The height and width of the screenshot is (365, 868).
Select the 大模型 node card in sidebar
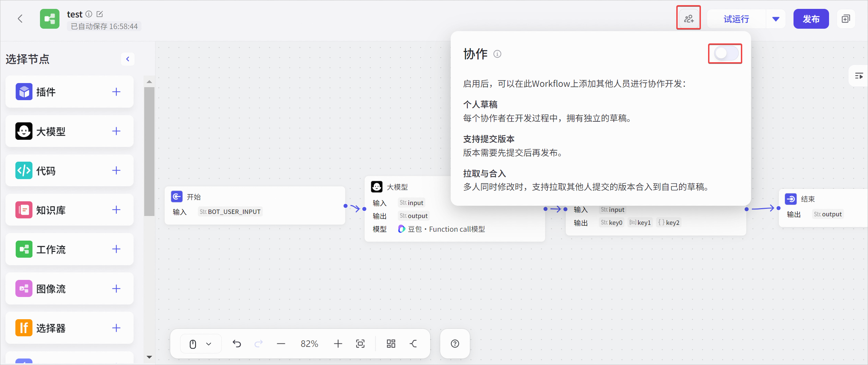click(x=69, y=131)
